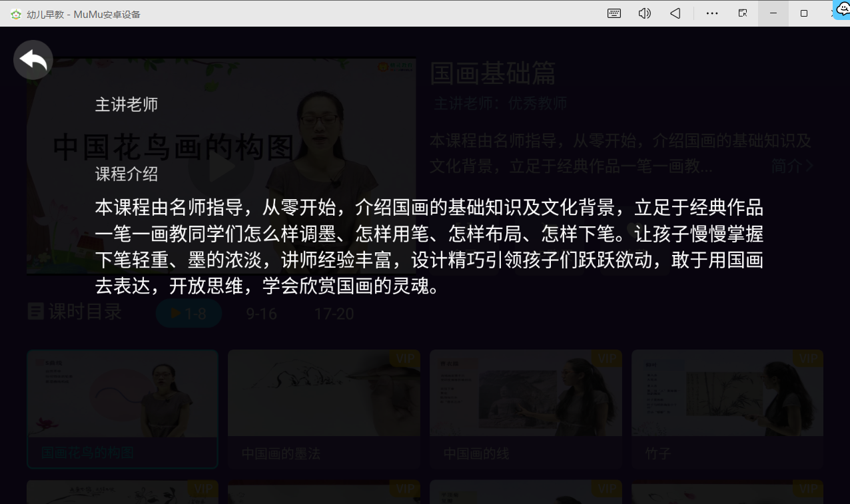Open the MuMu keyboard mapping icon

coord(614,13)
